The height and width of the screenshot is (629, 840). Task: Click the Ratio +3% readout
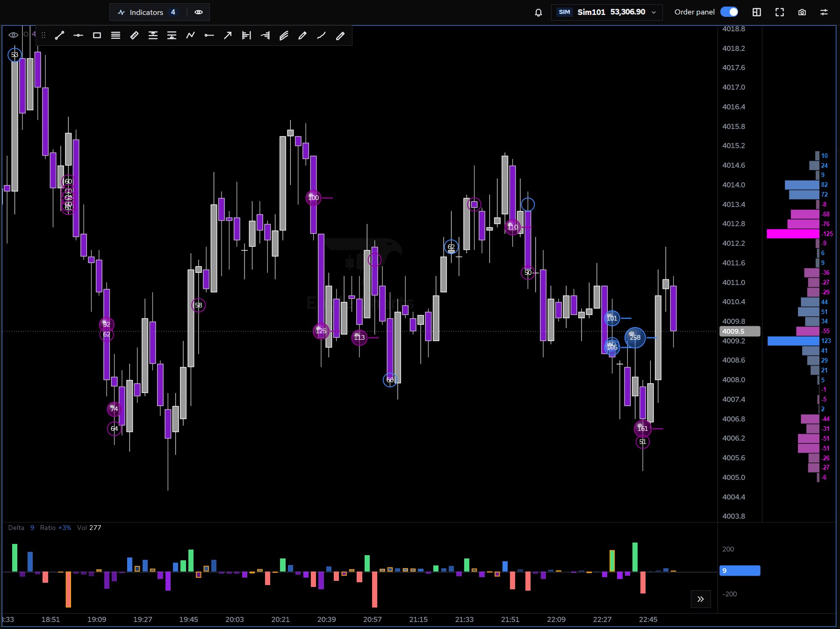56,528
